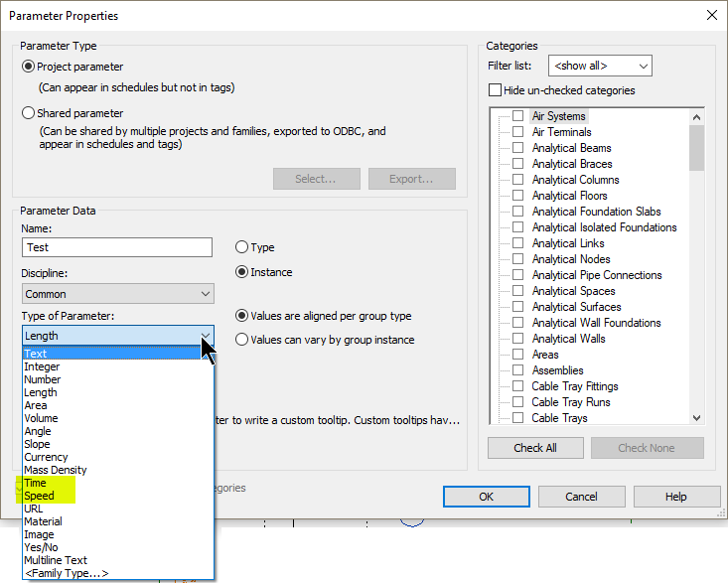The width and height of the screenshot is (728, 583).
Task: Check the Cable Tray Fittings category
Action: (517, 385)
